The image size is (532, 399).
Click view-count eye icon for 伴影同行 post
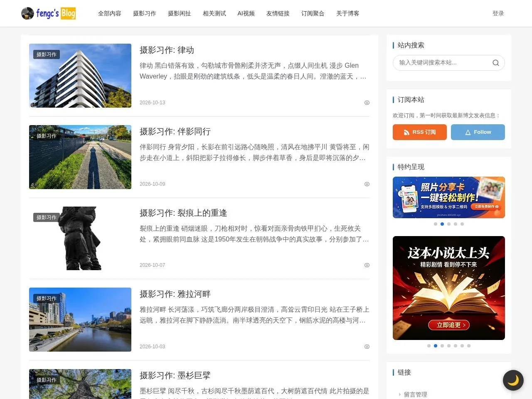coord(367,184)
